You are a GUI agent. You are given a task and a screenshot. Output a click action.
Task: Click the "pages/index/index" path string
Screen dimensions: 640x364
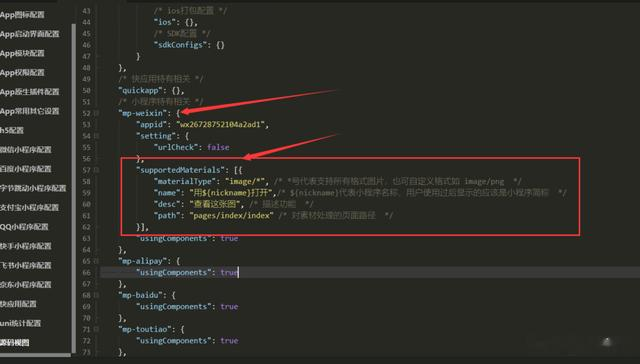pos(231,215)
